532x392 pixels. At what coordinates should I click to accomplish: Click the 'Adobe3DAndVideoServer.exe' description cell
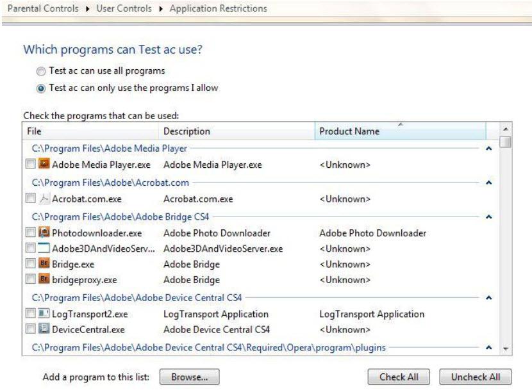coord(223,249)
